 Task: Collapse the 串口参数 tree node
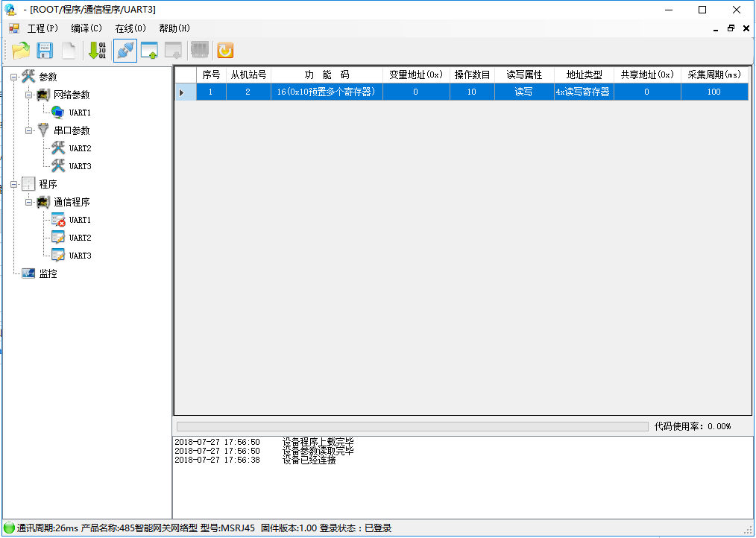coord(29,130)
